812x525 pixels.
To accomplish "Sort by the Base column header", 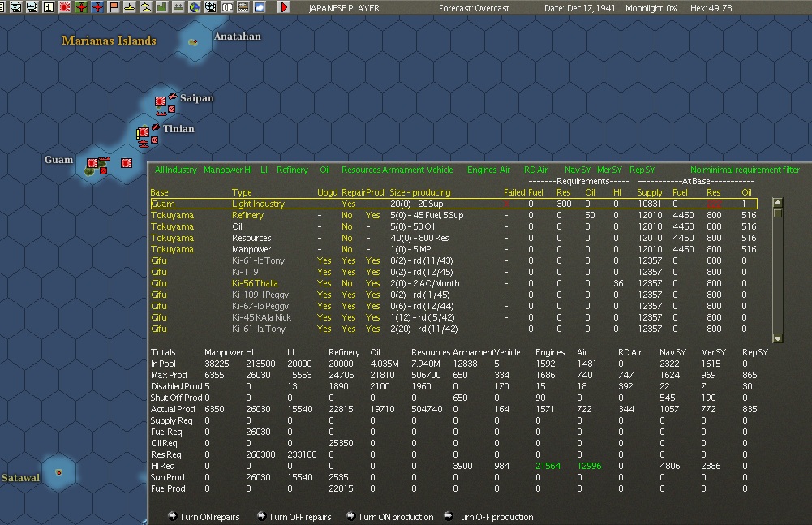I will pyautogui.click(x=159, y=192).
